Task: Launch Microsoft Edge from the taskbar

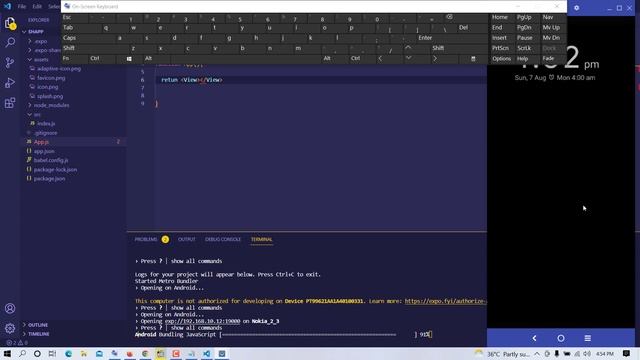Action: [68, 353]
